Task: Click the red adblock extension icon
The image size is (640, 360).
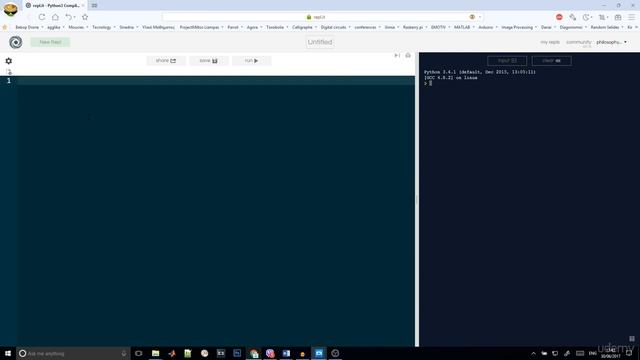Action: (559, 17)
